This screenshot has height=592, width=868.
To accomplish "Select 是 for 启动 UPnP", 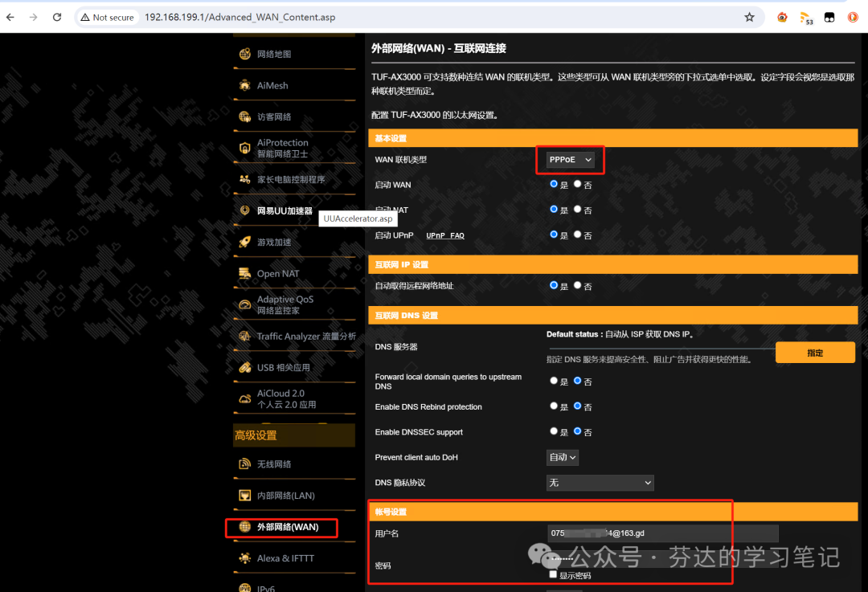I will 554,235.
